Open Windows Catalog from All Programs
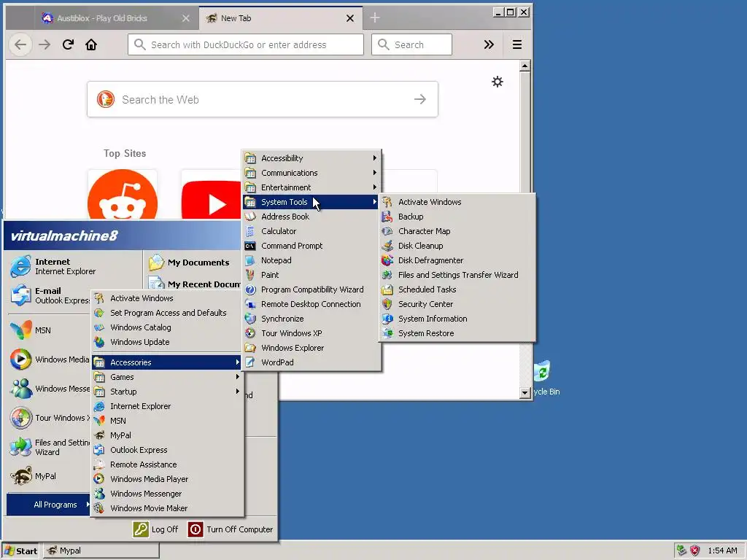 tap(167, 327)
